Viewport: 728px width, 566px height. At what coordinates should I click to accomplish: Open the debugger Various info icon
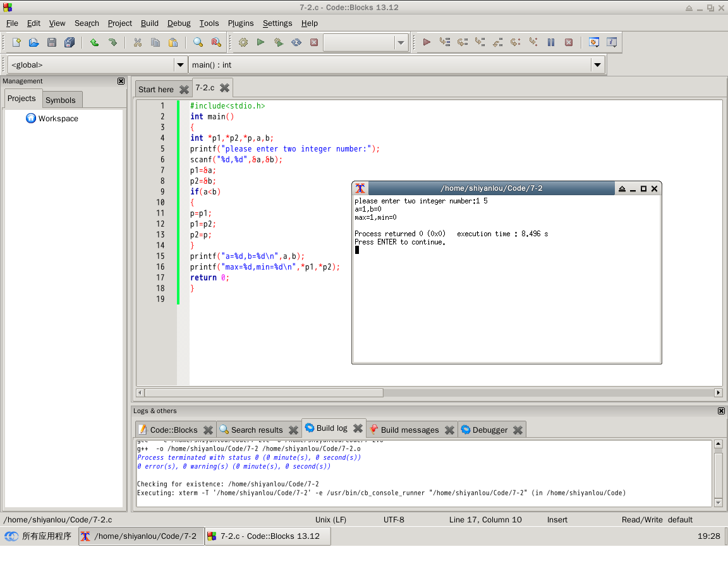pos(612,43)
